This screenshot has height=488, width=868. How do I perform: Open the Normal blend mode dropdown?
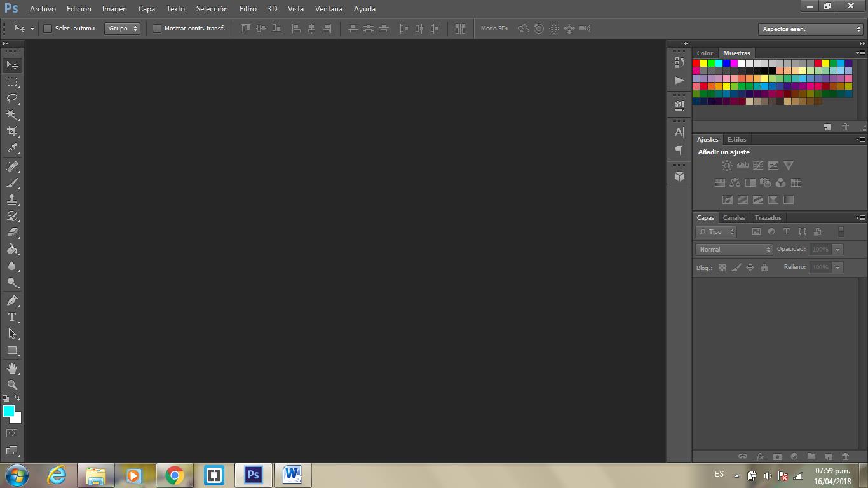coord(733,250)
